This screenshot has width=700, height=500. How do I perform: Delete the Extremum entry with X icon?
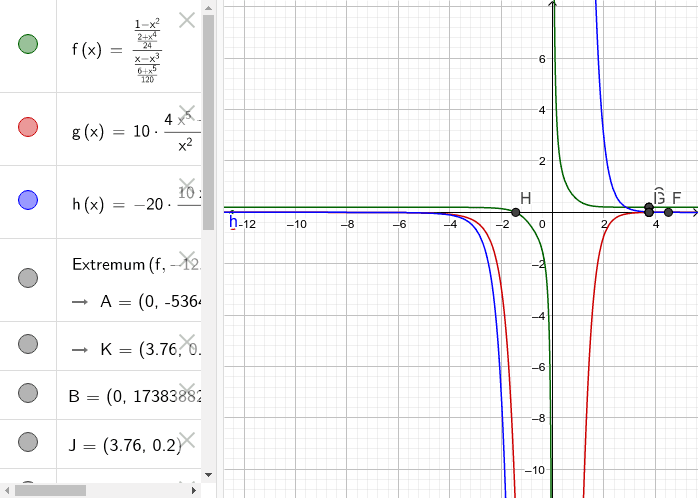(187, 259)
